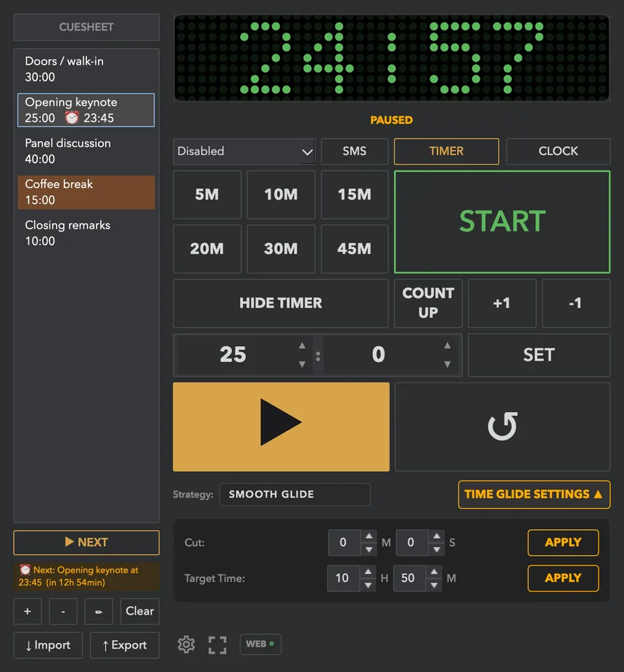Decrease Cut minutes with down arrow
Screen dimensions: 624x672
[x=369, y=549]
